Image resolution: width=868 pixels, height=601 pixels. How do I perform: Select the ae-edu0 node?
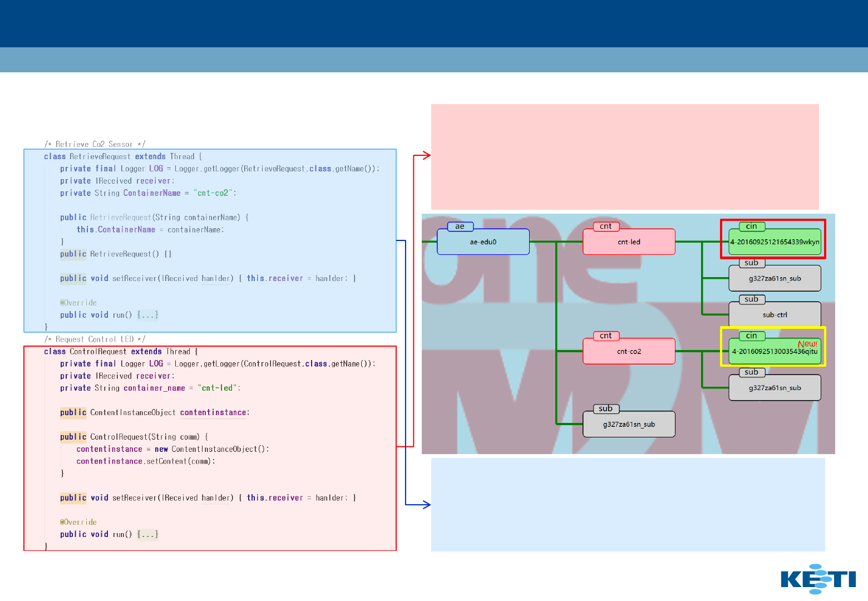483,242
